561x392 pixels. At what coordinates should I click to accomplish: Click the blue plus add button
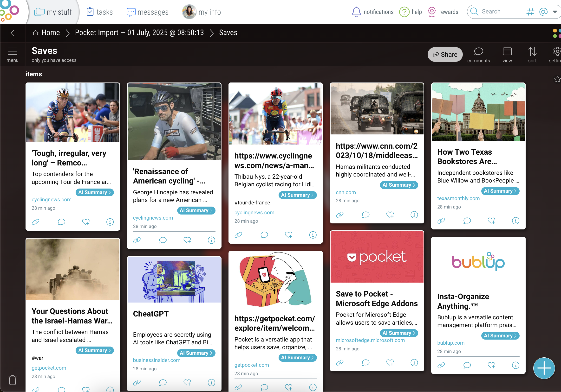(544, 368)
